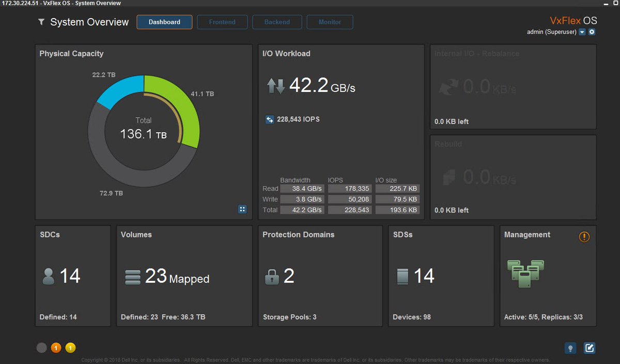Image resolution: width=620 pixels, height=364 pixels.
Task: Click the filter funnel icon beside System Overview
Action: (x=41, y=22)
